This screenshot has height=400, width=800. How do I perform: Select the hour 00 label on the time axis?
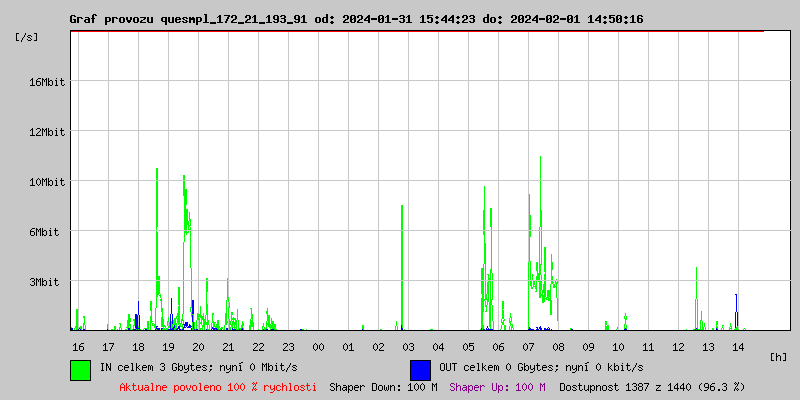tap(318, 346)
